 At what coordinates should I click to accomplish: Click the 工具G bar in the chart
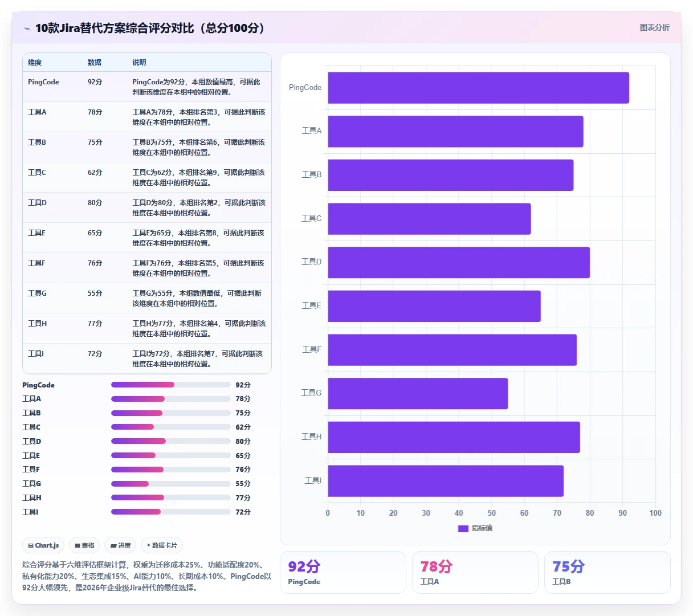point(418,394)
